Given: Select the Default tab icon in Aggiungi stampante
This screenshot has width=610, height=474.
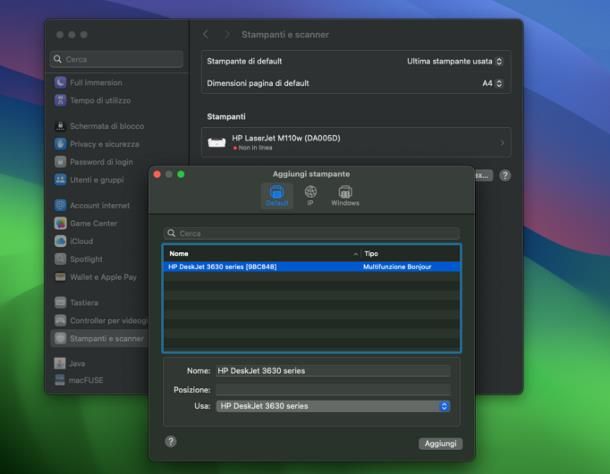Looking at the screenshot, I should [x=277, y=196].
